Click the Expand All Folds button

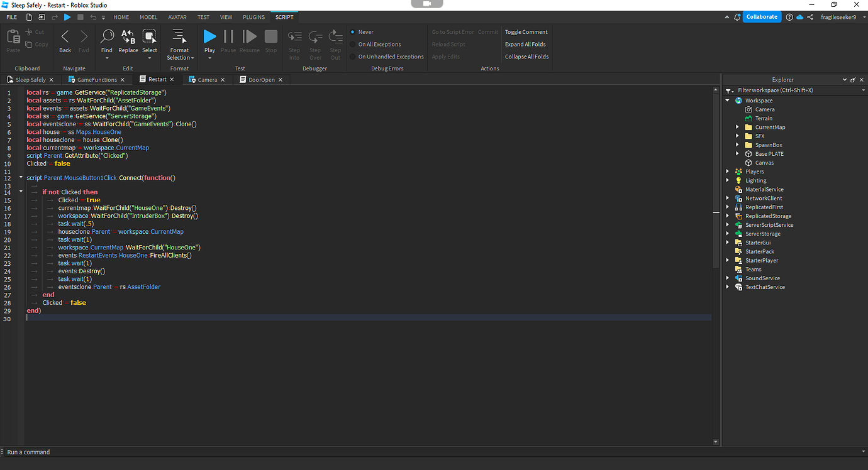tap(525, 44)
